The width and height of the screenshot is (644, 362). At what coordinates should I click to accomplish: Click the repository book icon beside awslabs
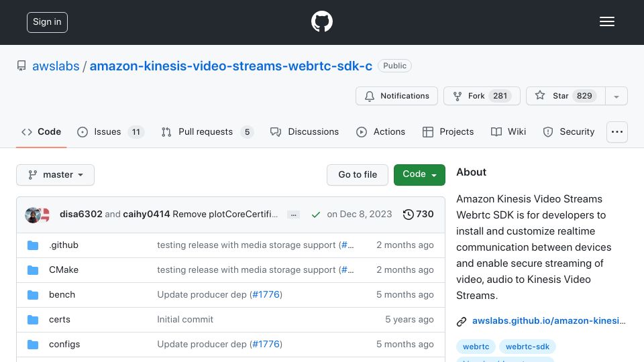(21, 66)
